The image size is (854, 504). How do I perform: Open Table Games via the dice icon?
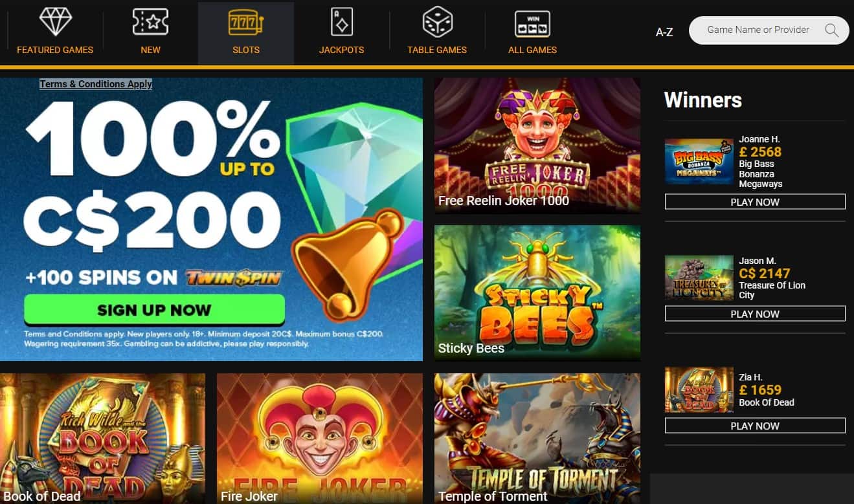438,22
